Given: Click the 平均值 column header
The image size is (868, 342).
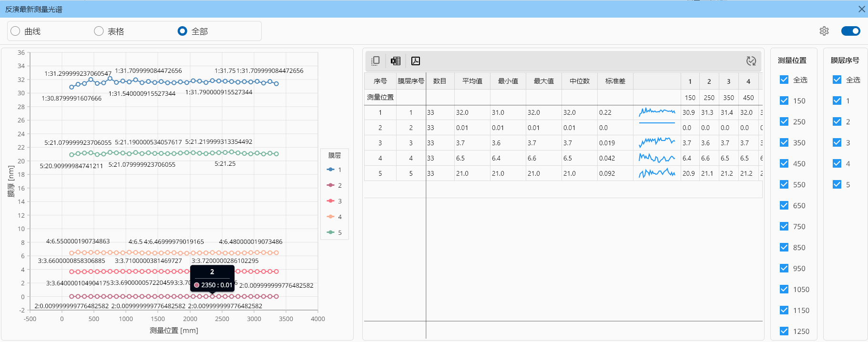Looking at the screenshot, I should tap(472, 81).
